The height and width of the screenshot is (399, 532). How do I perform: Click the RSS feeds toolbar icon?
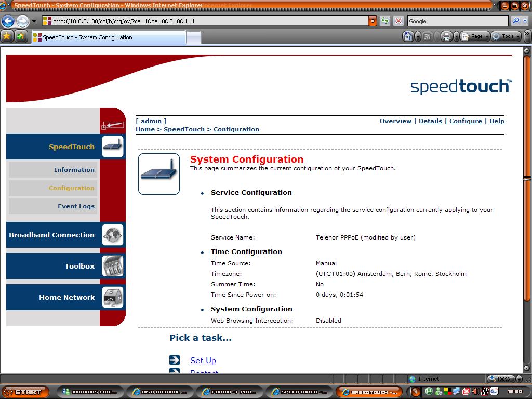pyautogui.click(x=428, y=36)
